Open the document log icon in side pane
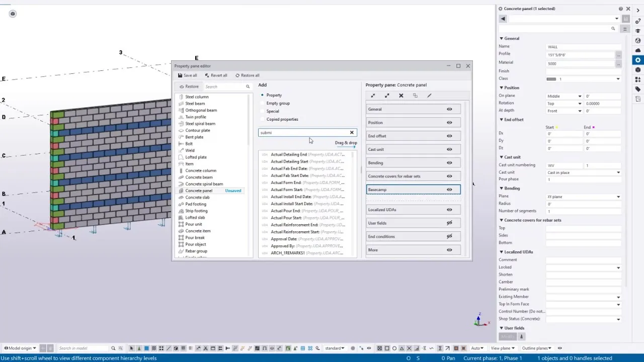Image resolution: width=644 pixels, height=362 pixels. point(638,99)
